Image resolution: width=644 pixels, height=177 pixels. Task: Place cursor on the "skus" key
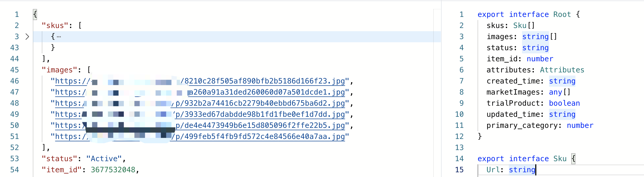[55, 26]
